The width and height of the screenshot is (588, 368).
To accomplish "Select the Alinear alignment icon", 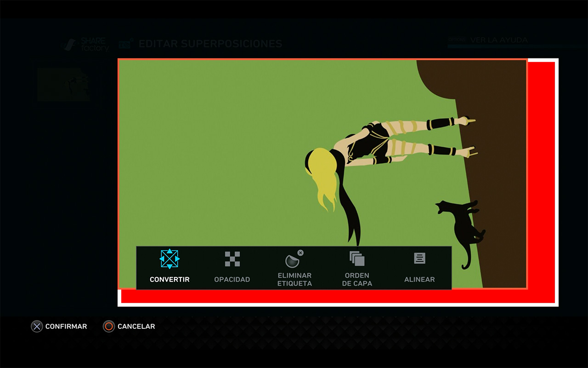I will [419, 258].
